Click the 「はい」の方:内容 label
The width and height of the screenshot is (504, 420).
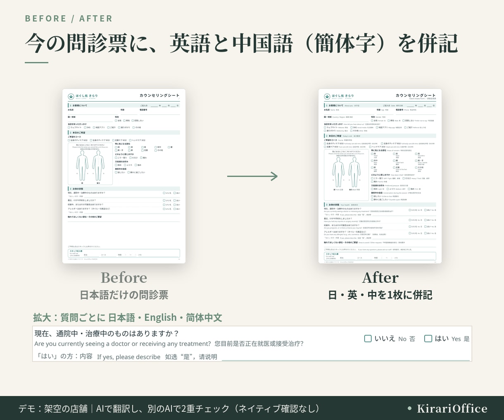point(64,356)
